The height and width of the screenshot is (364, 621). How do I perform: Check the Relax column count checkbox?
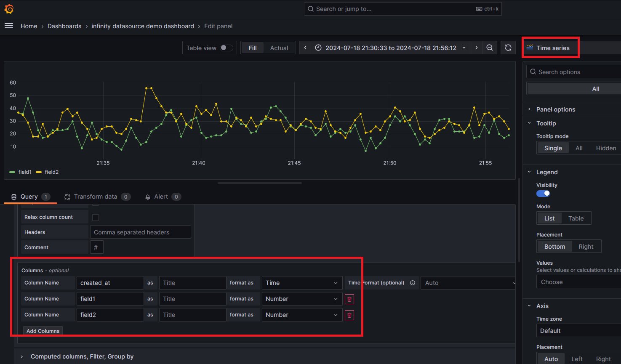point(96,218)
